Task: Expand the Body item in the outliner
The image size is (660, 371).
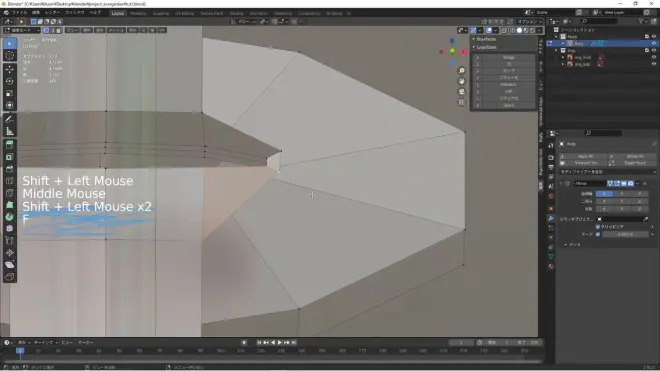Action: [563, 43]
